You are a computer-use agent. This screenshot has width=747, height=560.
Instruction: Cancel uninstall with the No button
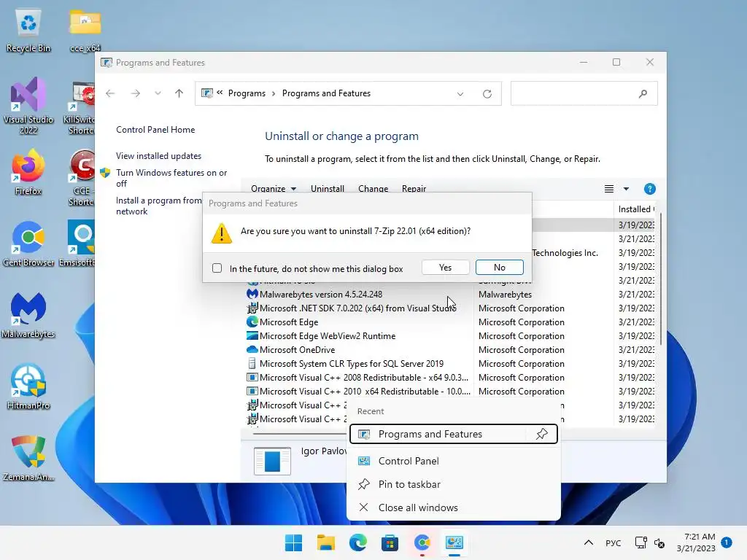point(499,267)
